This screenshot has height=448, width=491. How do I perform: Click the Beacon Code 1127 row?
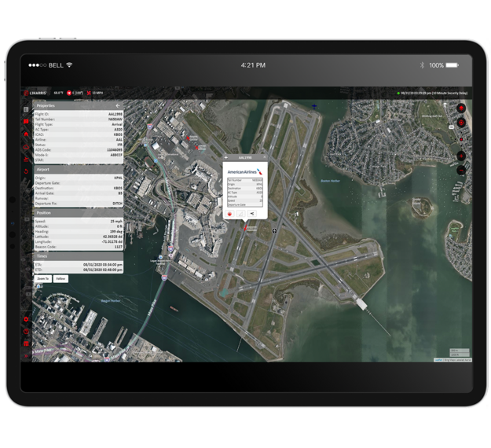79,247
